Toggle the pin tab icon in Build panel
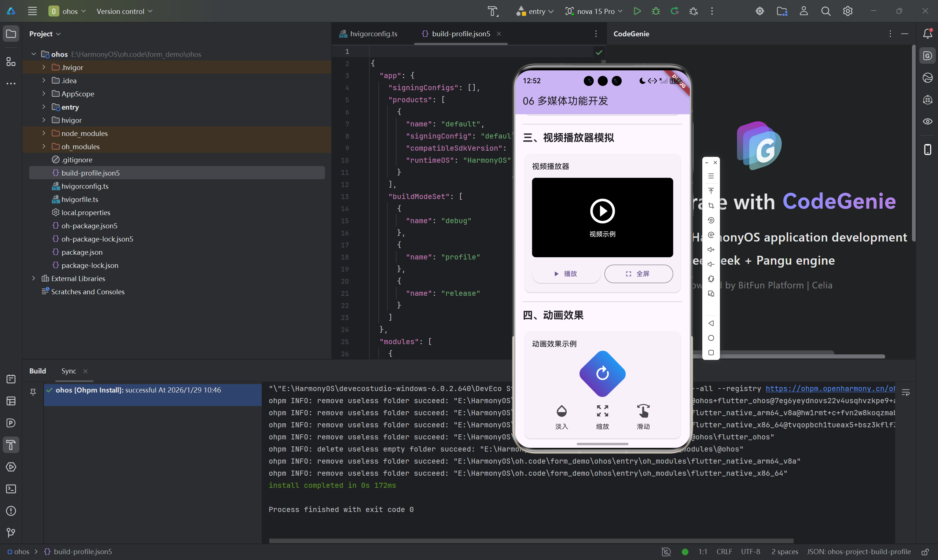 pyautogui.click(x=33, y=393)
